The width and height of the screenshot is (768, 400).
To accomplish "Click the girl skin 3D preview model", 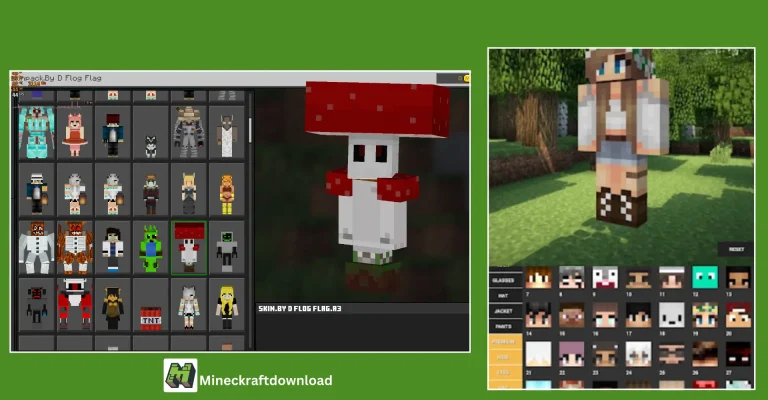I will [622, 140].
